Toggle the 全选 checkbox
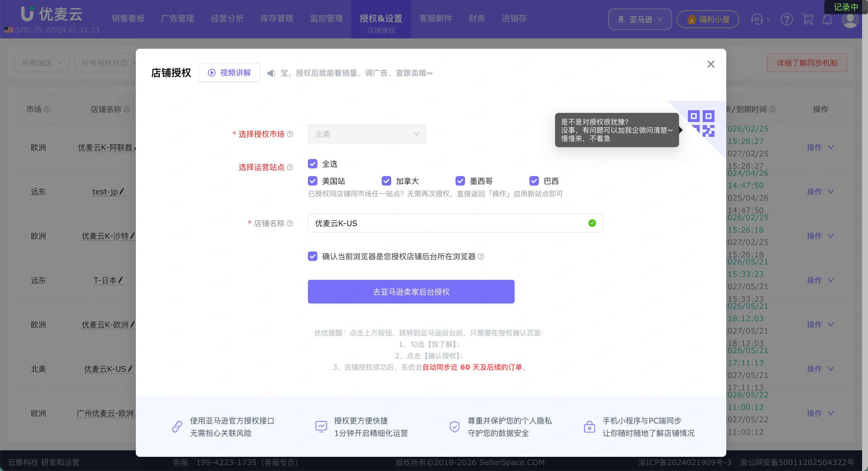This screenshot has width=868, height=471. coord(313,164)
